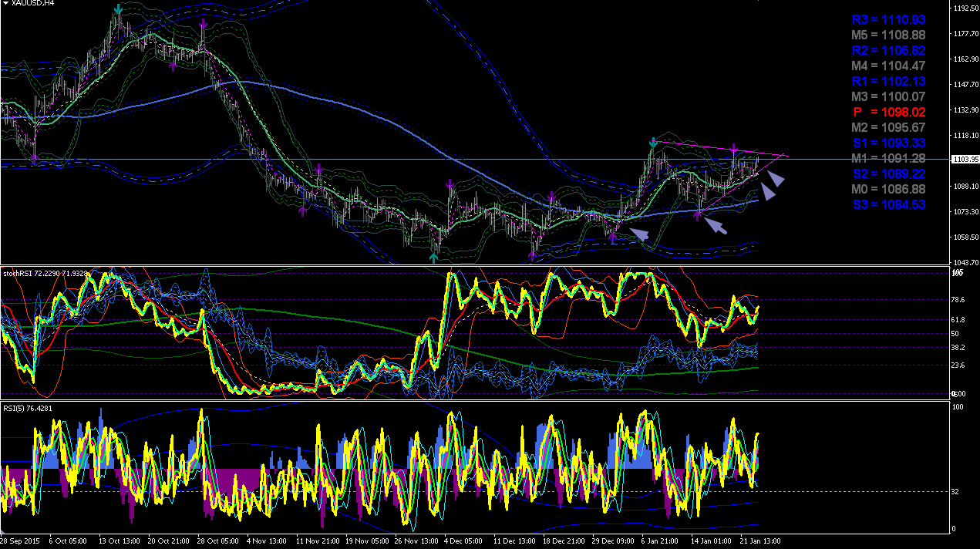Click the R3 = 1110.93 pivot label
This screenshot has width=980, height=549.
tap(888, 19)
